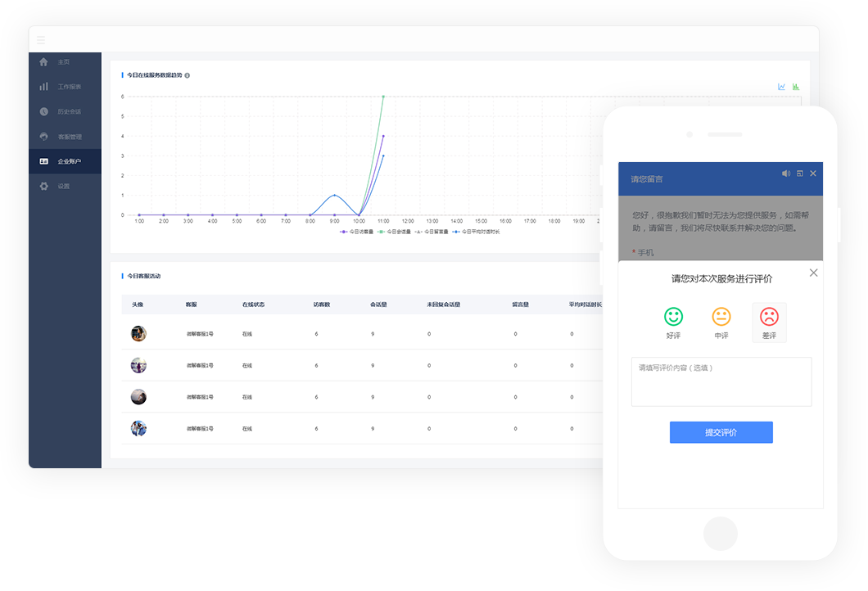Open 主页 in the sidebar
This screenshot has width=868, height=591.
(63, 62)
